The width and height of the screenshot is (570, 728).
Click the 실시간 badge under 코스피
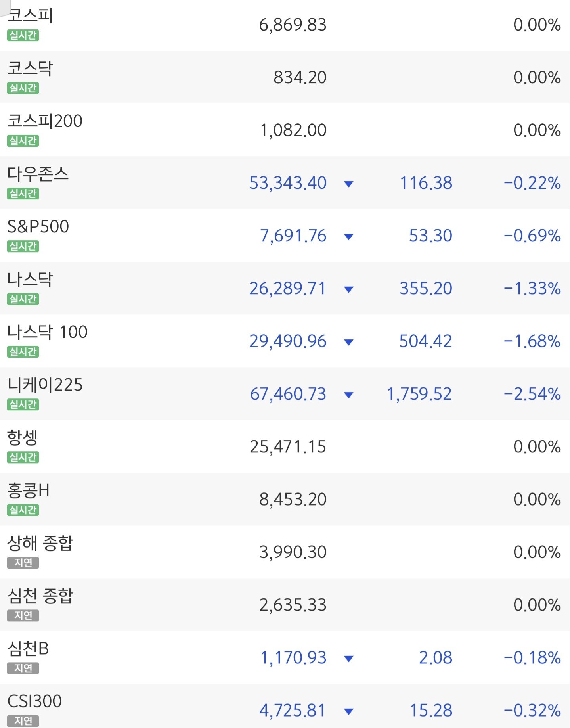click(23, 35)
